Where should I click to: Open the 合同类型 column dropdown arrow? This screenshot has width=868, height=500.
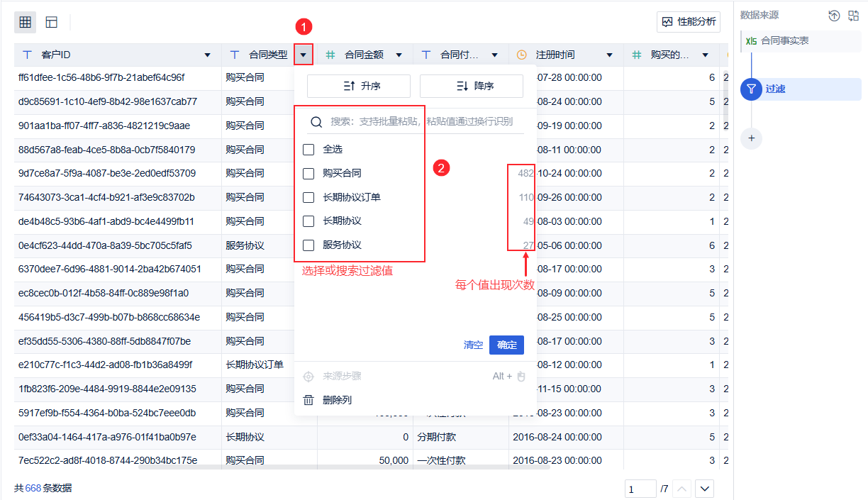(304, 55)
